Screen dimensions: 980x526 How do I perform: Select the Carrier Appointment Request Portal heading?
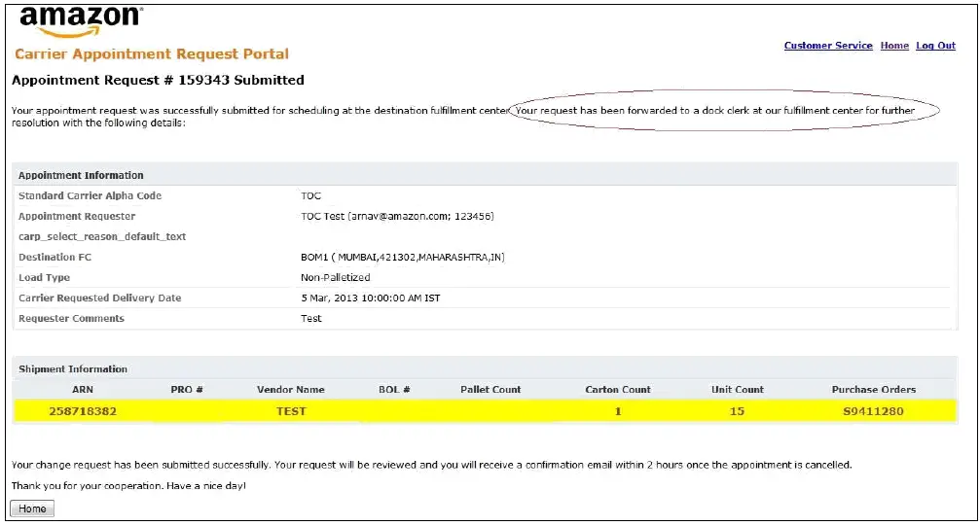tap(152, 54)
